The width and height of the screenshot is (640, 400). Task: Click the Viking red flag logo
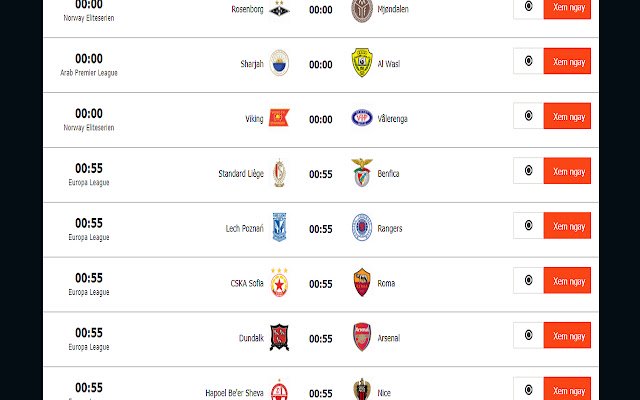click(x=279, y=118)
